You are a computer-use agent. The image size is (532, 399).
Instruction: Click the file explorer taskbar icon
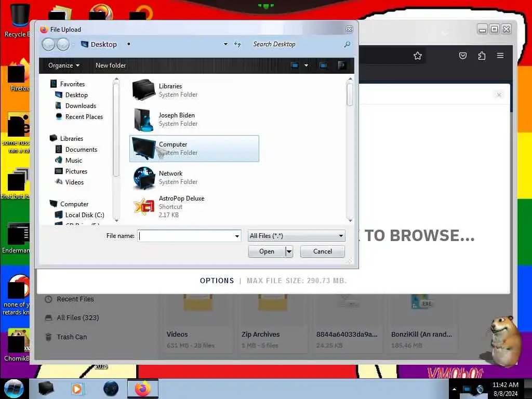(x=46, y=389)
